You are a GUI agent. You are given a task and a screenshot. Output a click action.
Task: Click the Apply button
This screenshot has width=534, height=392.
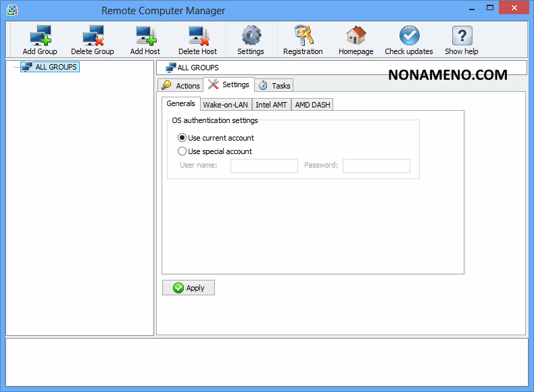click(189, 288)
